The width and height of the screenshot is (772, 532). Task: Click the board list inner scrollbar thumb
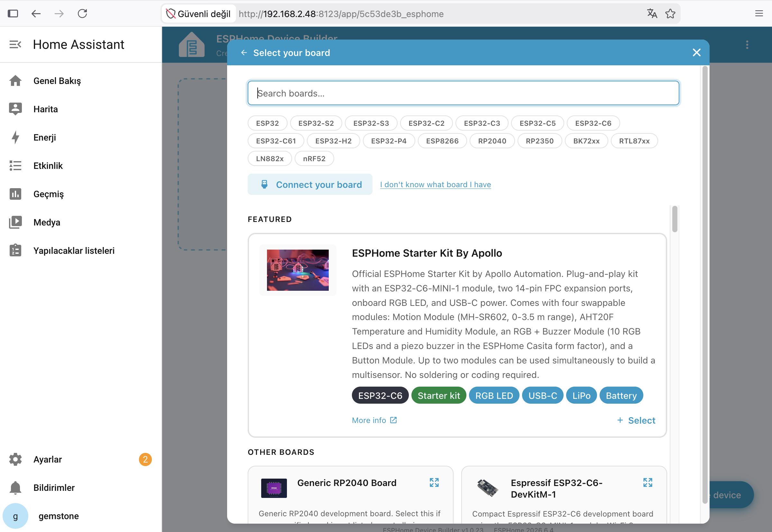click(x=675, y=219)
